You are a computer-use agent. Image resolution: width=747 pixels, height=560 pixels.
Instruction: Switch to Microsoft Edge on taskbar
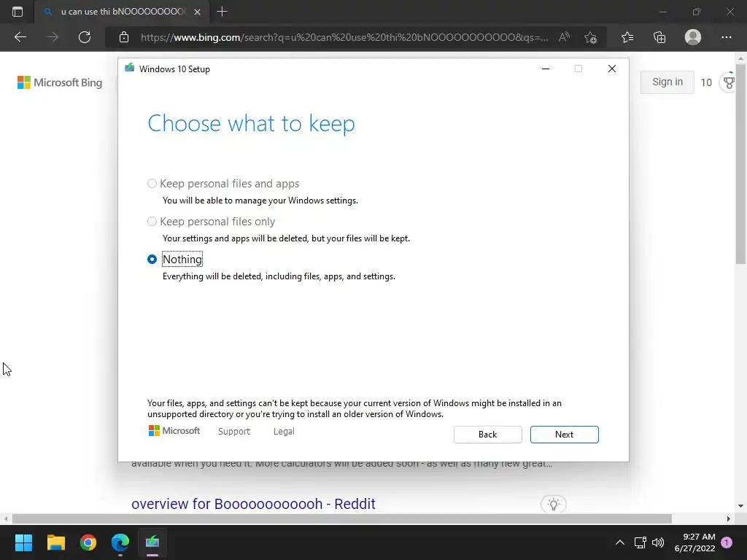click(x=120, y=542)
